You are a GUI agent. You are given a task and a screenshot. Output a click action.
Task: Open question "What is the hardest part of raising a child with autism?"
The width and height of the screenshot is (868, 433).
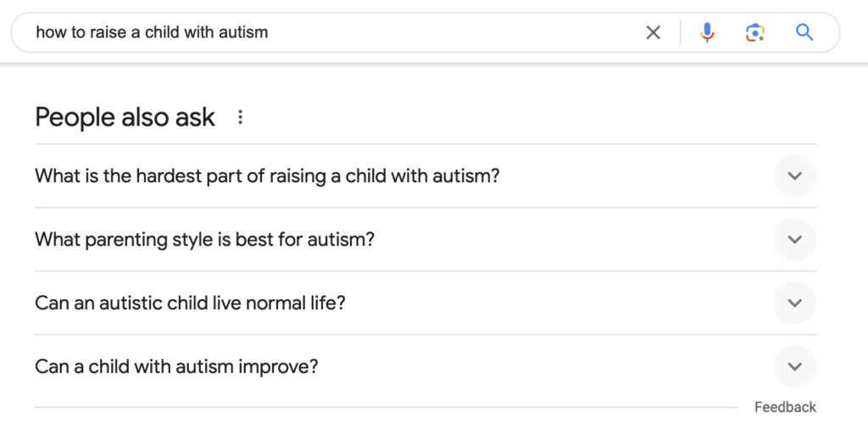click(x=426, y=176)
